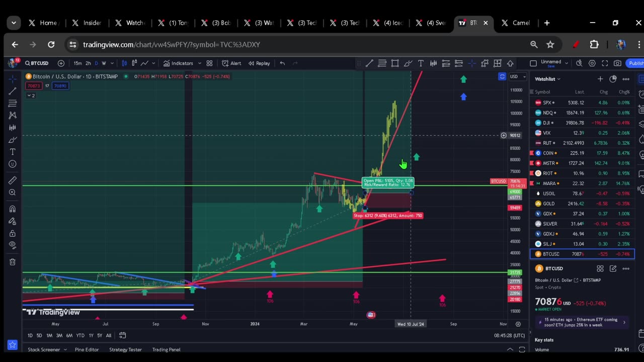
Task: Collapse the indicator legend showing 2
Action: coord(31,96)
